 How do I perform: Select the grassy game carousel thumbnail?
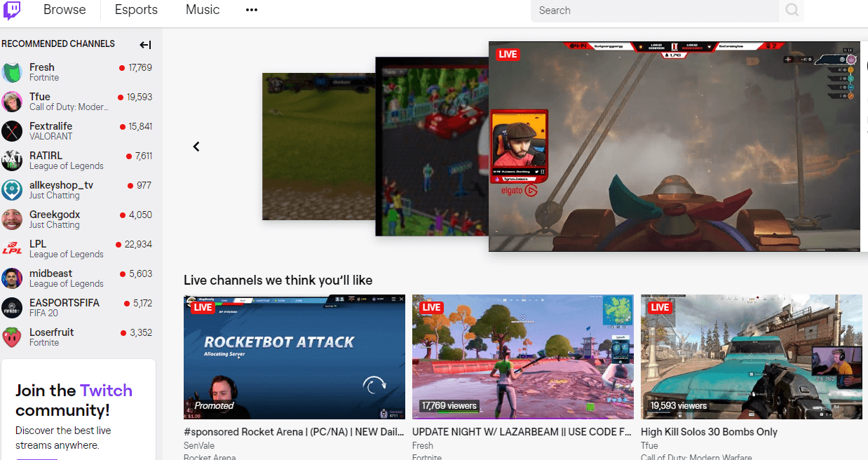(318, 146)
